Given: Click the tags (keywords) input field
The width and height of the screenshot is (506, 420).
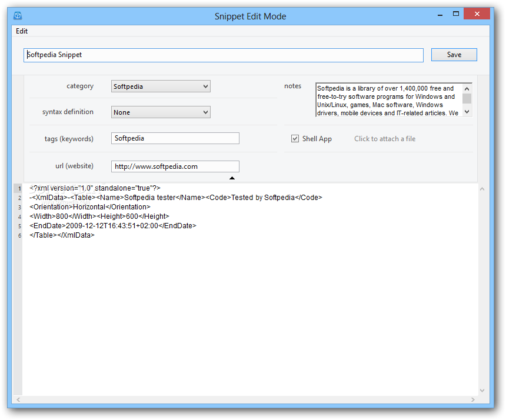Looking at the screenshot, I should point(175,138).
